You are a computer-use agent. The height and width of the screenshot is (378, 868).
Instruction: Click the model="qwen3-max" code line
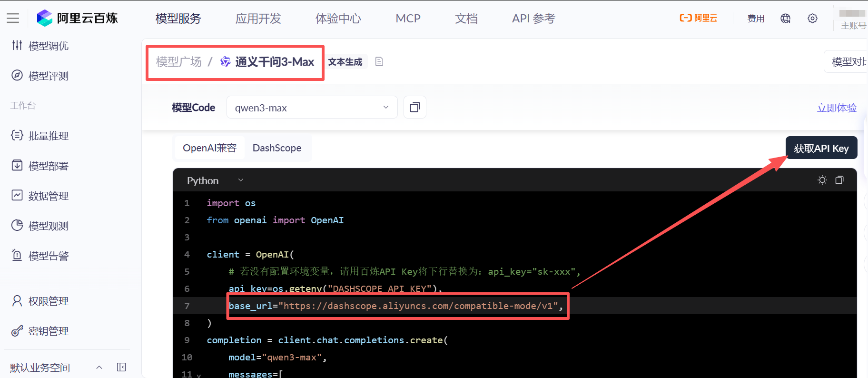tap(277, 357)
